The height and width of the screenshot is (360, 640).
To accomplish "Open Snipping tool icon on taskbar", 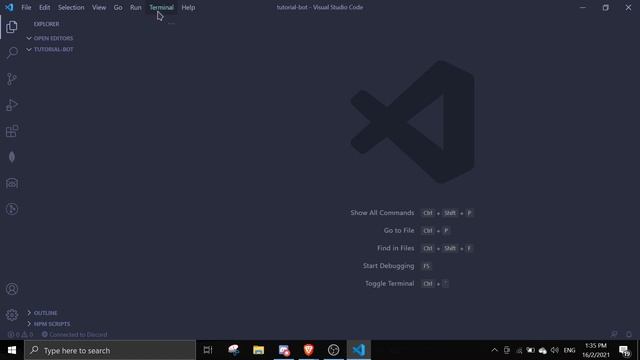I will coord(233,350).
